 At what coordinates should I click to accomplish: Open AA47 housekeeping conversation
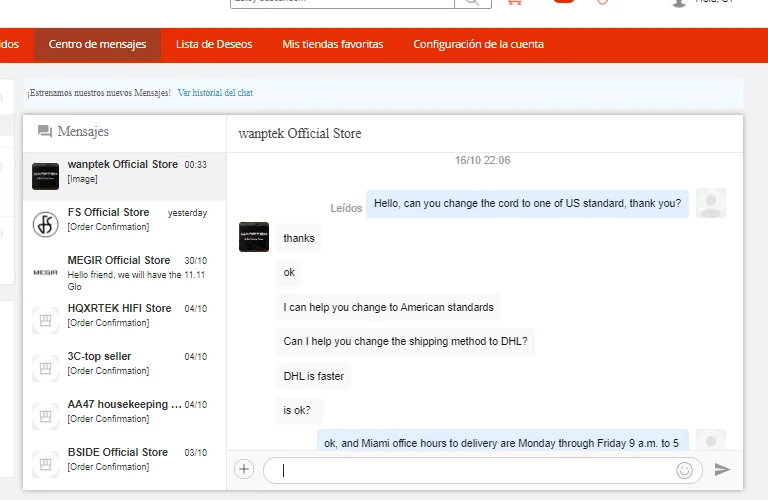pyautogui.click(x=124, y=416)
